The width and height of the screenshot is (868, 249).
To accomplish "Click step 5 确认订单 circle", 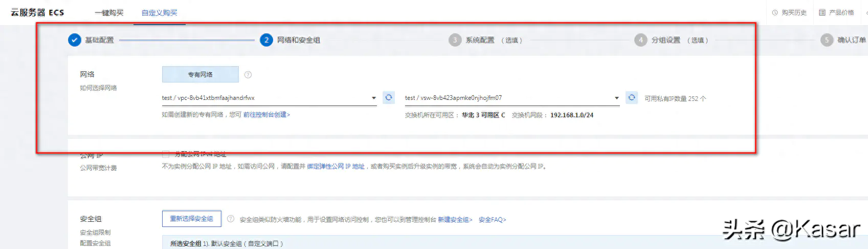I will (827, 40).
